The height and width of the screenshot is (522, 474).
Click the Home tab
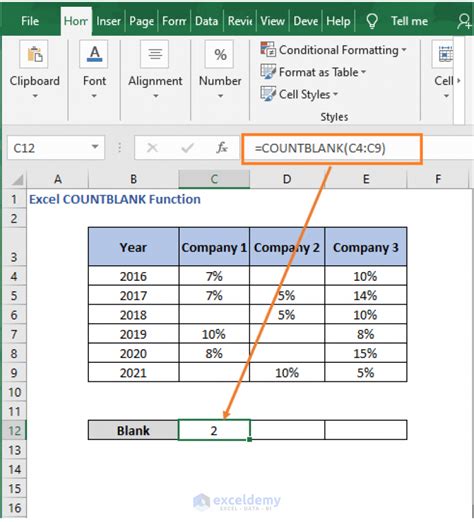tap(76, 21)
